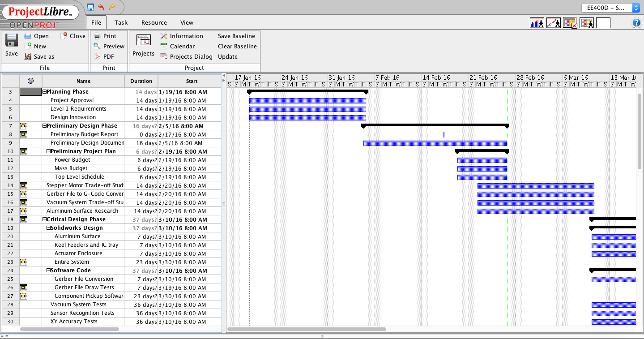Select the Vacuum System Tests task
Screen dimensions: 644x339
click(78, 305)
